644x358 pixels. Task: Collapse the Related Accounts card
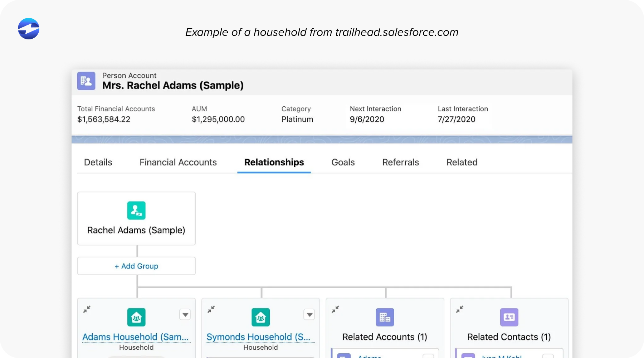(336, 309)
